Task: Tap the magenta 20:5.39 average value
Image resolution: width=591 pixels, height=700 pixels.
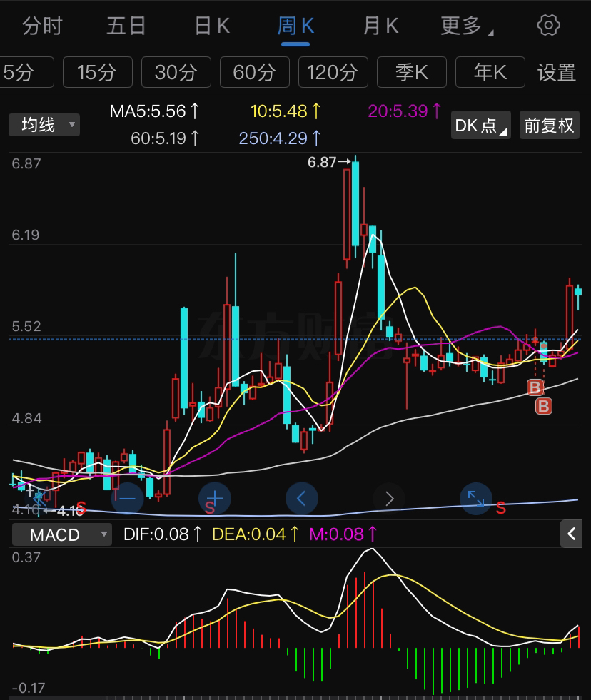Action: tap(404, 111)
